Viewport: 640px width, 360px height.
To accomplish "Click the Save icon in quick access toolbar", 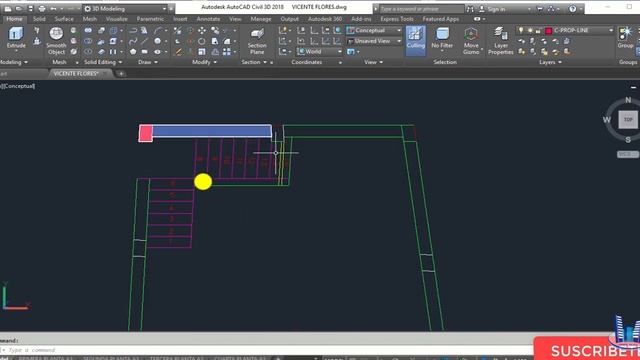I will coord(30,9).
